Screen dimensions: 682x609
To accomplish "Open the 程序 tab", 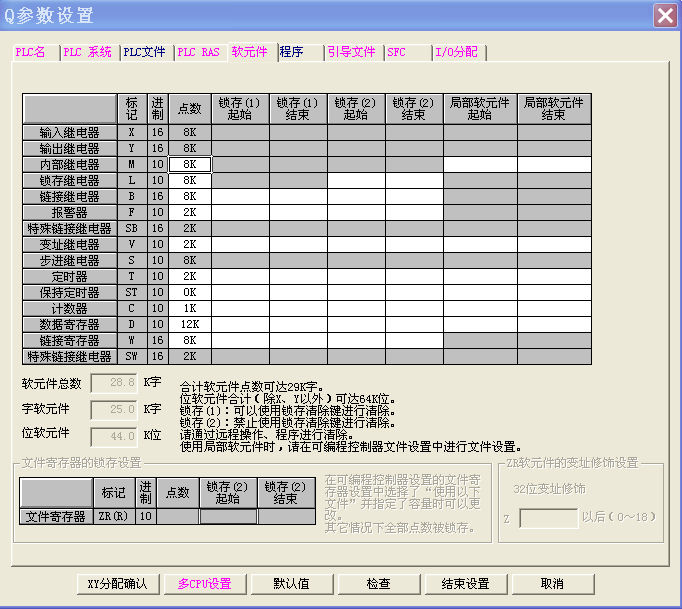I will tap(291, 52).
